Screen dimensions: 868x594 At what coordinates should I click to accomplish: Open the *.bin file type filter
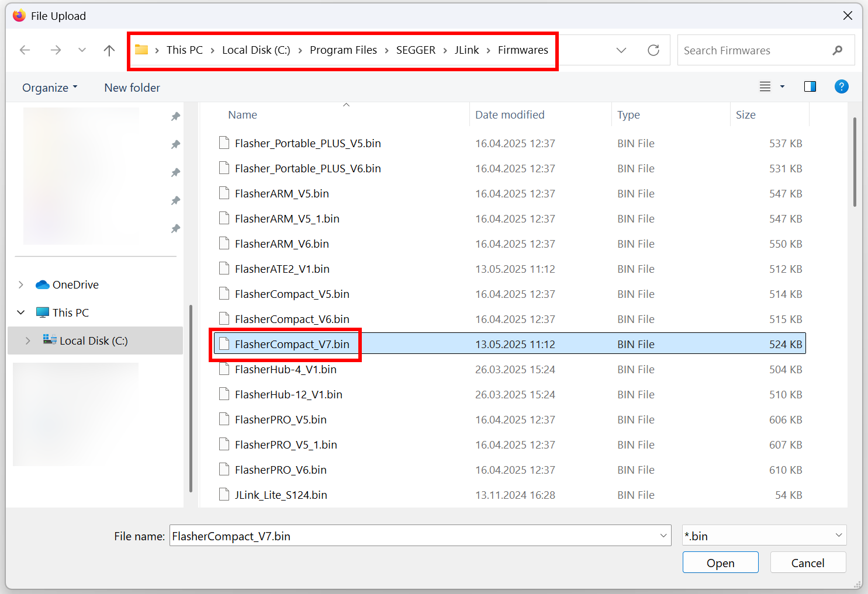point(764,536)
